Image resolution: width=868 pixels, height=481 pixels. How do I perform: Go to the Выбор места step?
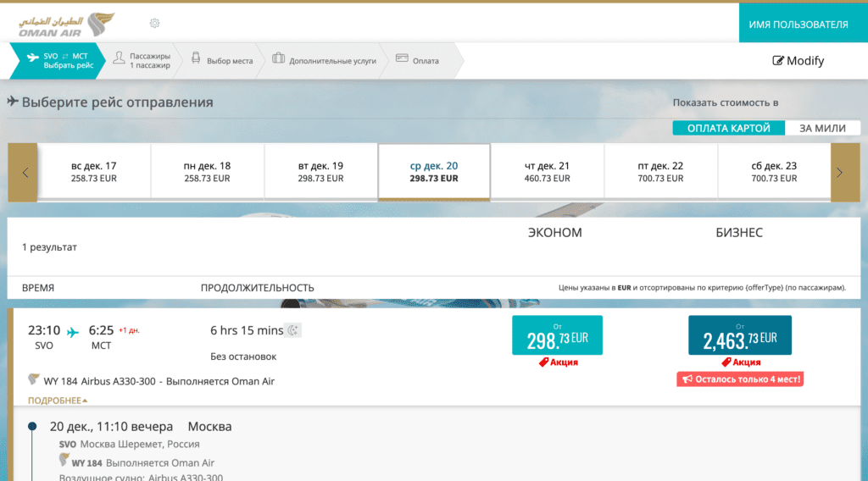(x=222, y=60)
